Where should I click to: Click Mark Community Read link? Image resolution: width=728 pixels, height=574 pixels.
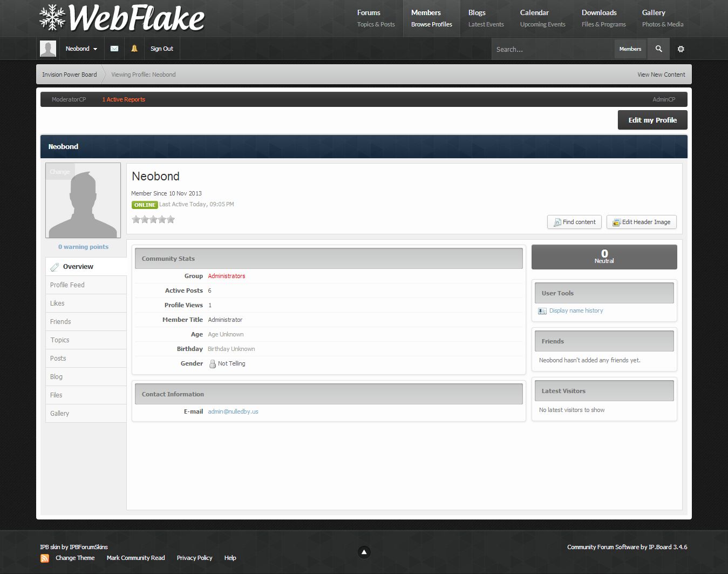[135, 558]
